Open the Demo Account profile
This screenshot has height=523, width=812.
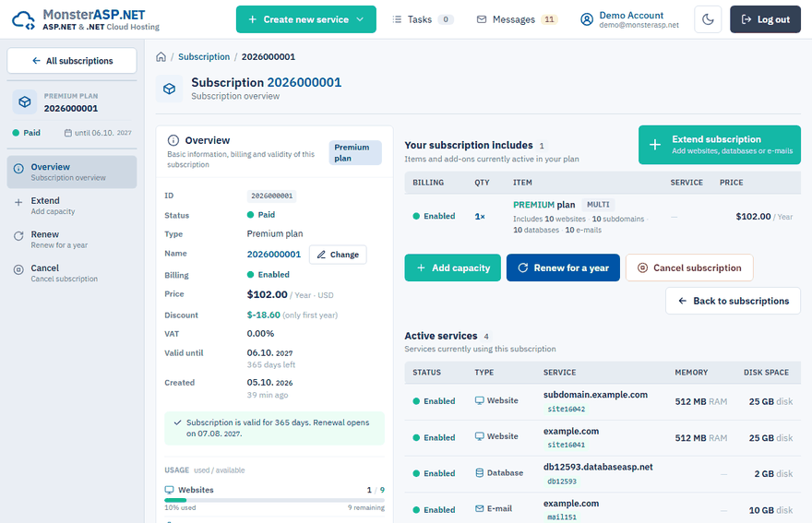pyautogui.click(x=629, y=19)
